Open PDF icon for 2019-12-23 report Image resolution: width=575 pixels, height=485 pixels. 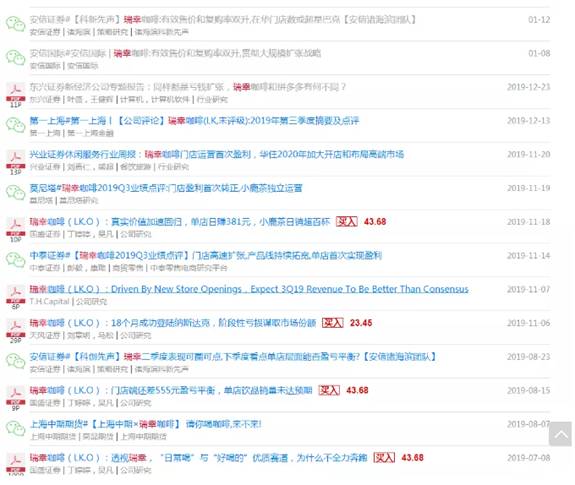pos(15,95)
